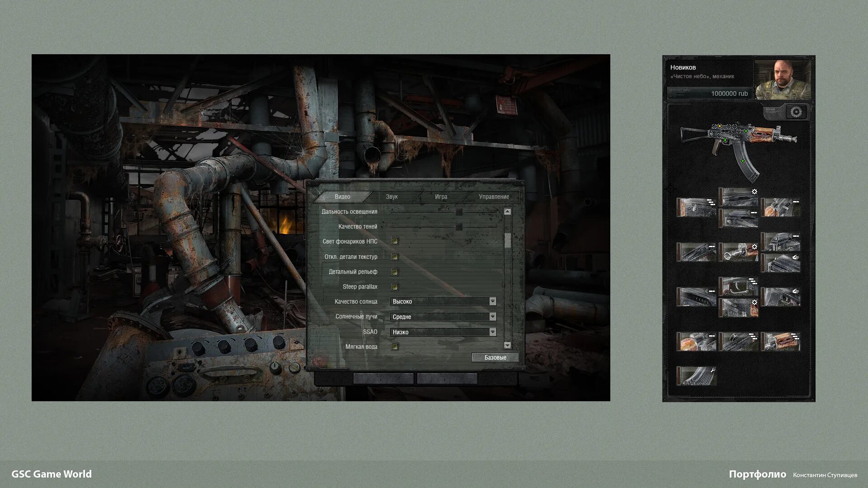The image size is (868, 488).
Task: Enable the Мягкая вода checkbox
Action: pos(395,347)
